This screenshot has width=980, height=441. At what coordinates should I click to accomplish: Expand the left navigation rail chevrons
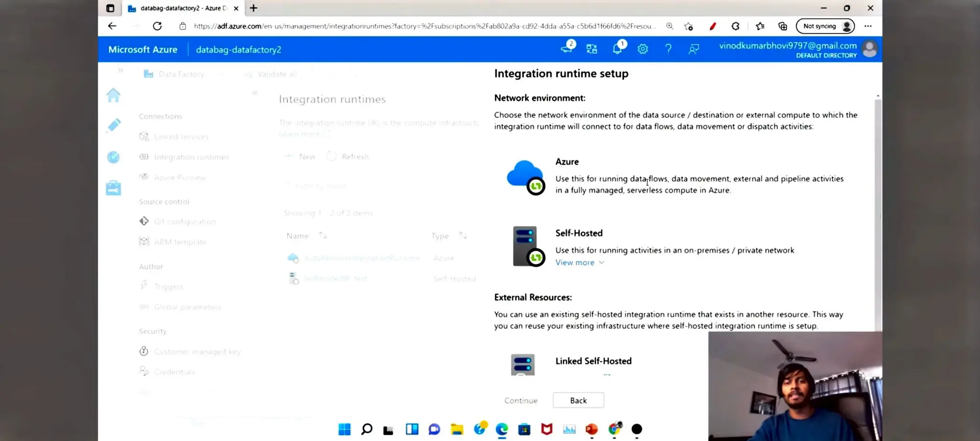tap(121, 70)
